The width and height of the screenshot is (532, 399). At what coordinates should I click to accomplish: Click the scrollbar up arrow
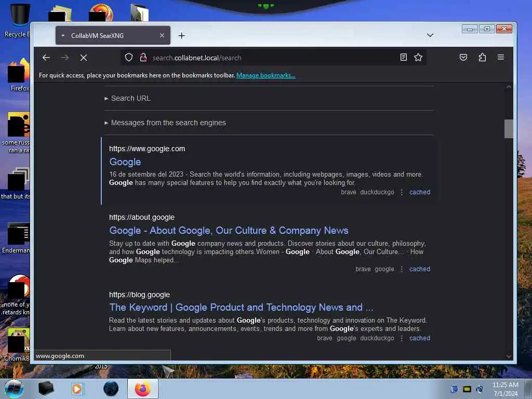508,87
